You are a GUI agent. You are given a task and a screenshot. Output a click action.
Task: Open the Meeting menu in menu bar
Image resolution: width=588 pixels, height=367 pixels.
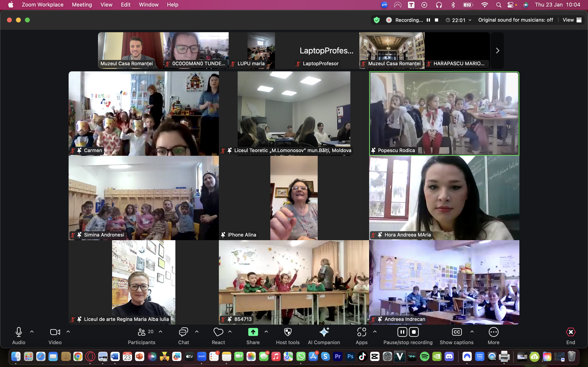[82, 5]
